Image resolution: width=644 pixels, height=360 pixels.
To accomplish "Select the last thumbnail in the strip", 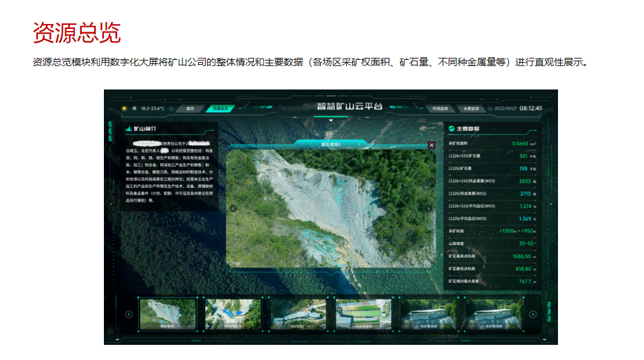I will tap(493, 314).
